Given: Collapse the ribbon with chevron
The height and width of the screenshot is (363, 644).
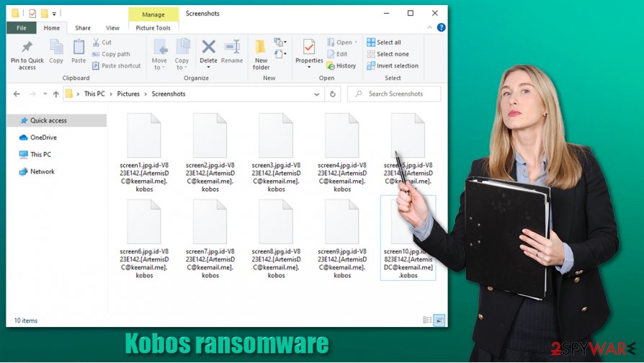Looking at the screenshot, I should (x=429, y=27).
